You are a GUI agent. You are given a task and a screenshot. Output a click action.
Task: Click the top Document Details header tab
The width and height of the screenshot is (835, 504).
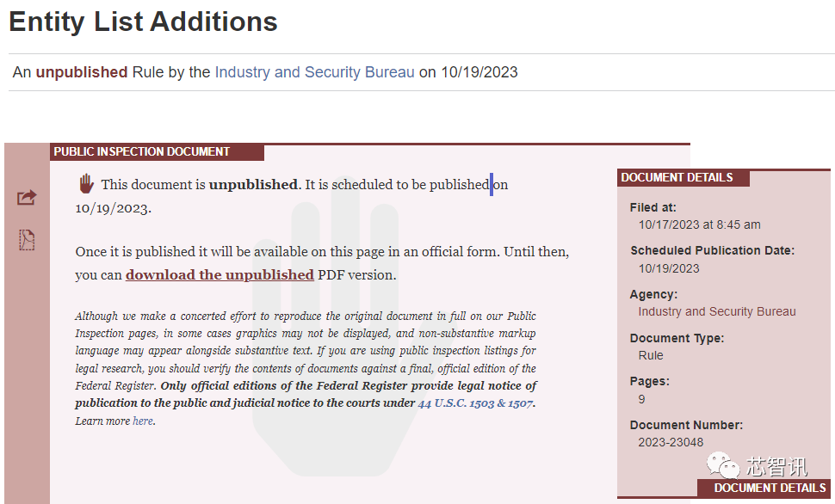677,178
